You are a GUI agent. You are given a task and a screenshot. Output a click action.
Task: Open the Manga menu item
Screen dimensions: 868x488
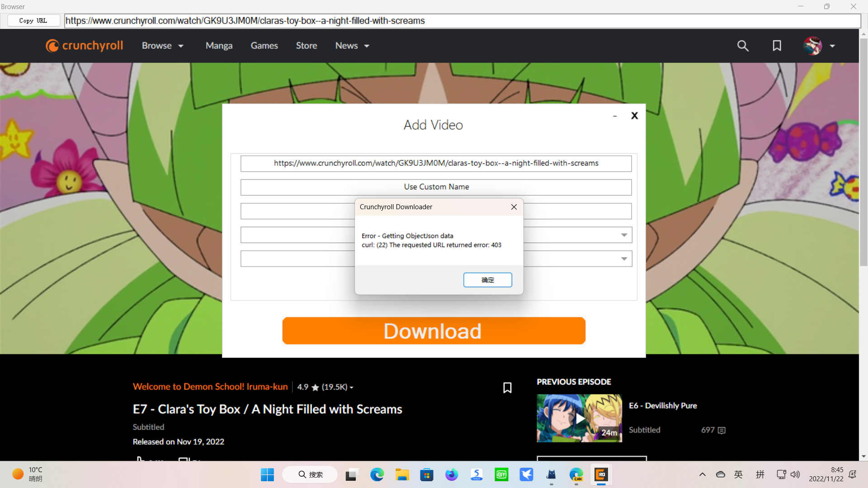coord(219,46)
